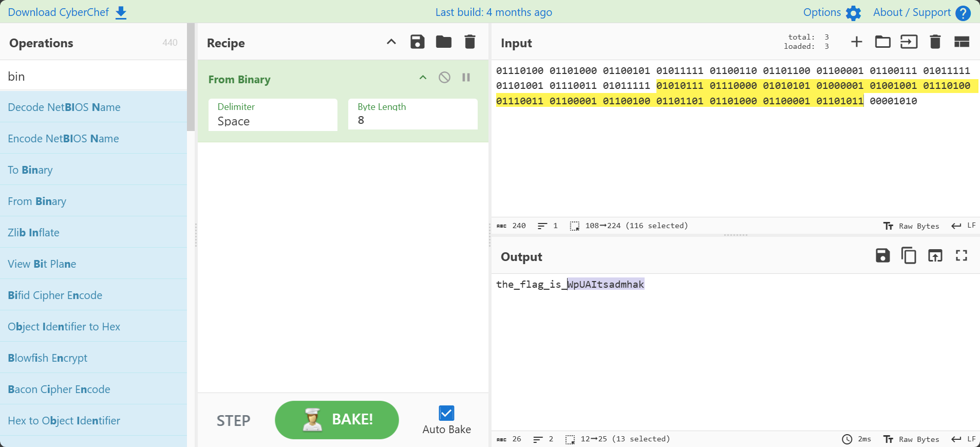Image resolution: width=980 pixels, height=447 pixels.
Task: Open folder as input
Action: click(x=882, y=42)
